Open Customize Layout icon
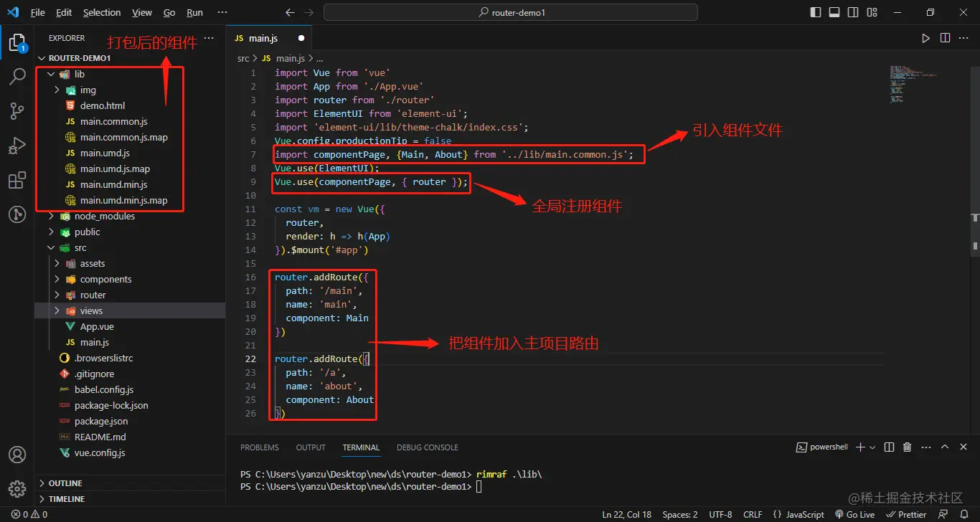Viewport: 980px width, 522px height. (872, 12)
